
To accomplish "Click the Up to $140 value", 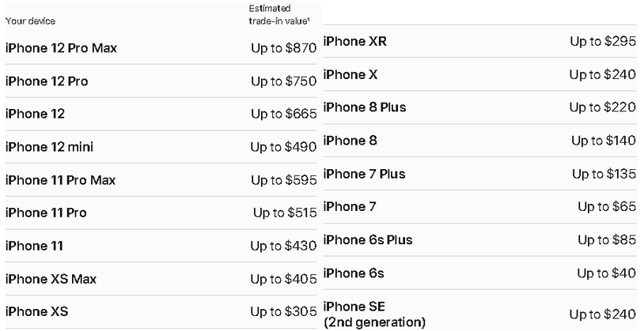I will 604,141.
